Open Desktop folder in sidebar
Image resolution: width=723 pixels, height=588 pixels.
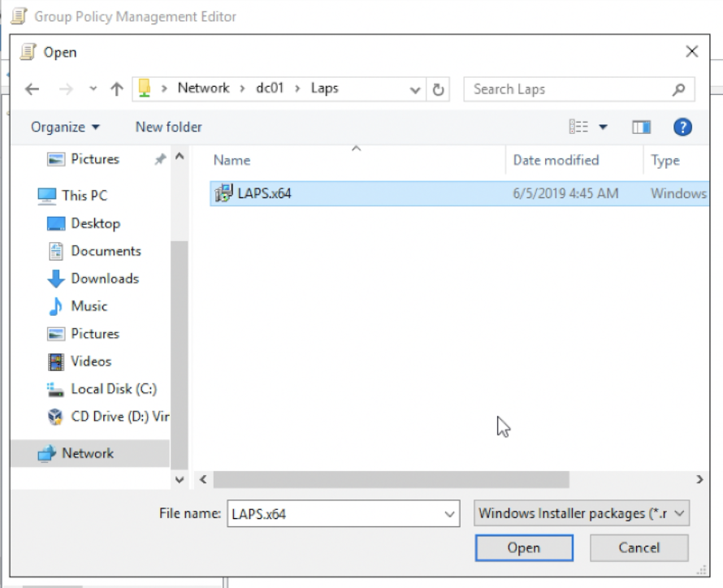(95, 223)
